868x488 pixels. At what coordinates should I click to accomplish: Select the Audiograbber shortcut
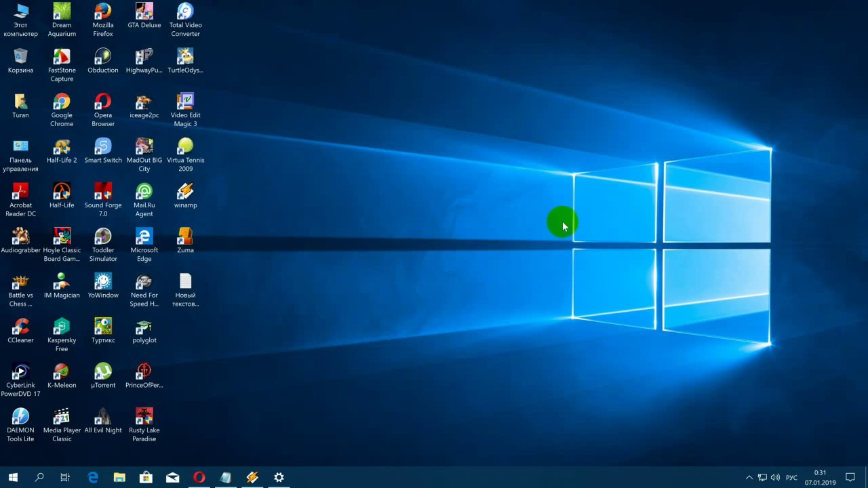pyautogui.click(x=20, y=241)
